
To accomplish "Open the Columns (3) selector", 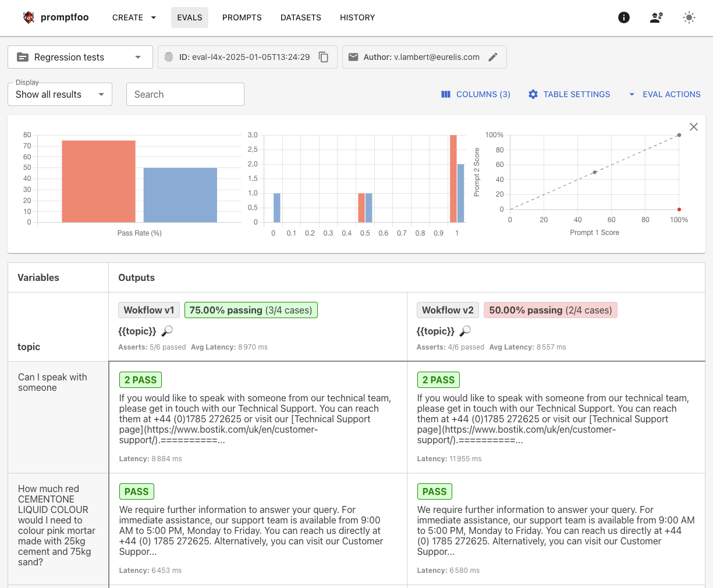I will pos(476,94).
